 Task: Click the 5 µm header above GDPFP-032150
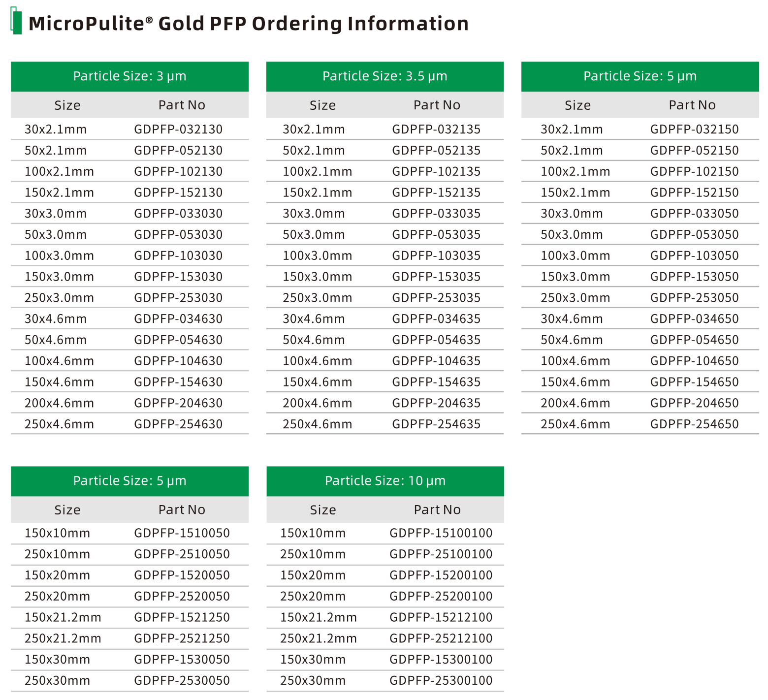click(x=640, y=76)
